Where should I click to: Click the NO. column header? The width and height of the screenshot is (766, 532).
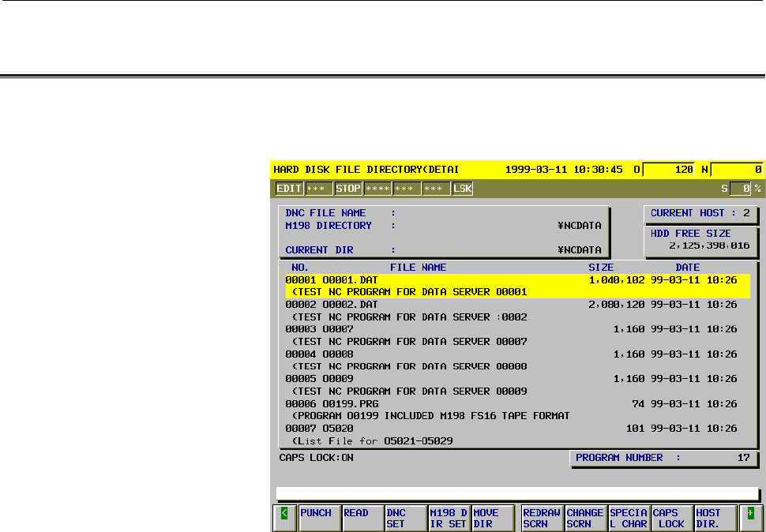[x=300, y=268]
